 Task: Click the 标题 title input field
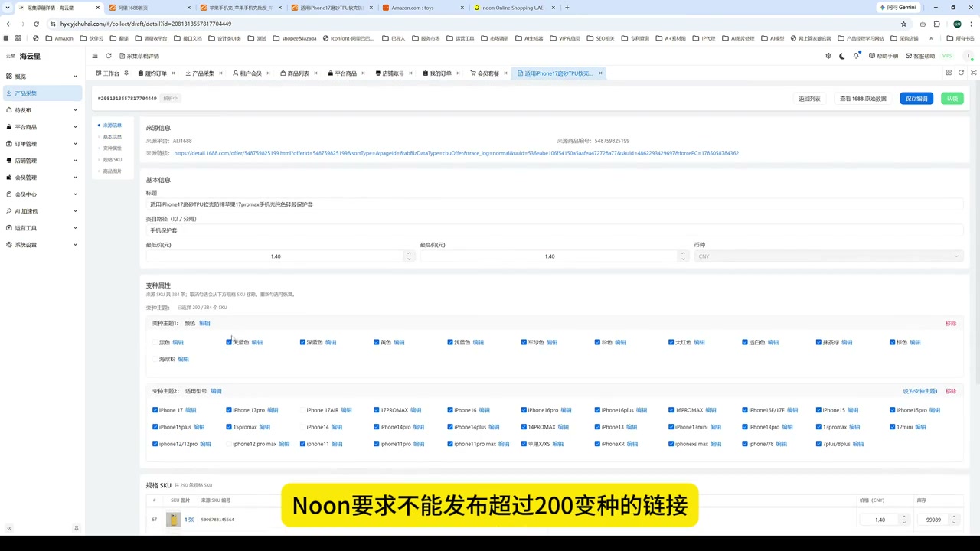554,204
